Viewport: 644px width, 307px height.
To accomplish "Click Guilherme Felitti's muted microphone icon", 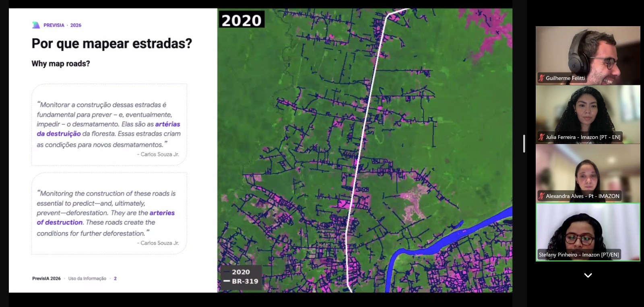I will click(541, 78).
